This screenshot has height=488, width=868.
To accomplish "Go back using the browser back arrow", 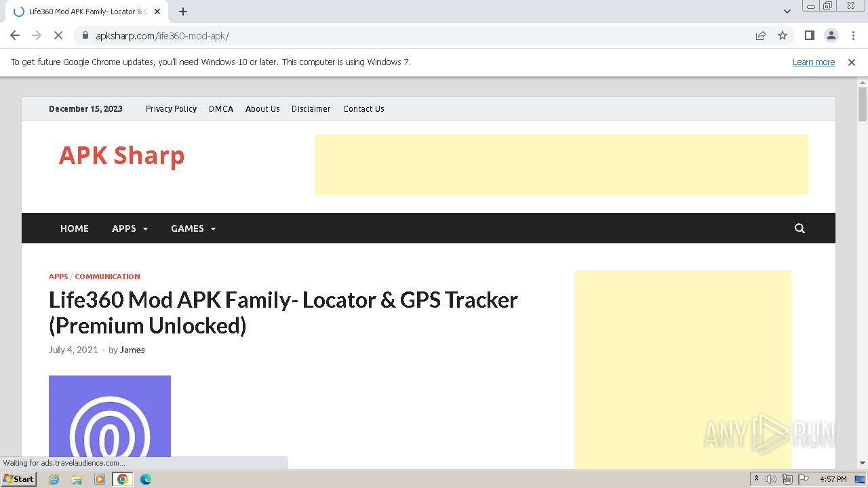I will 15,35.
